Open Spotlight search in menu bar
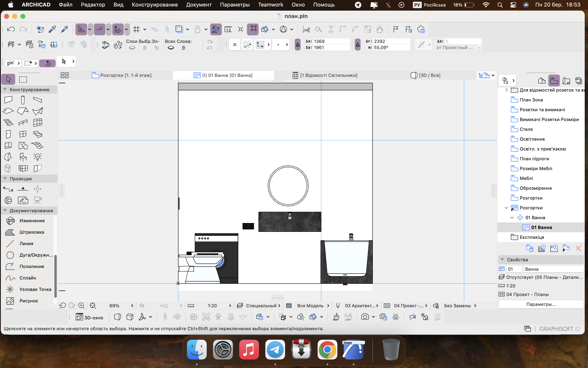This screenshot has height=368, width=588. (500, 5)
